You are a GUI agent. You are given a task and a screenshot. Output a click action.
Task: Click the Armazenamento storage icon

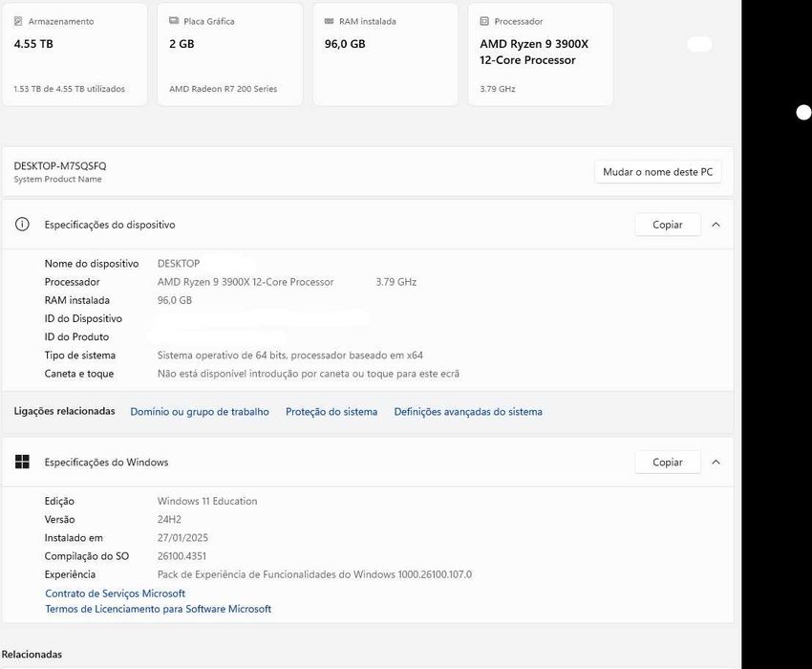pyautogui.click(x=18, y=21)
